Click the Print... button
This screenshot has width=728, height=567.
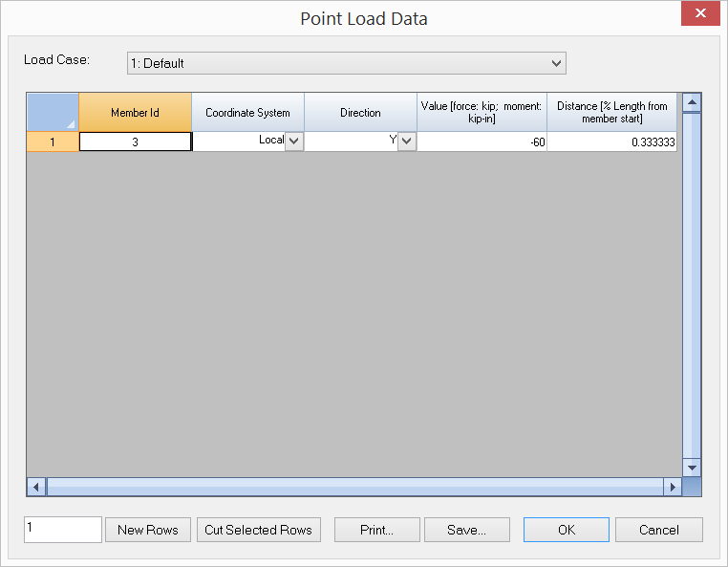[x=376, y=530]
